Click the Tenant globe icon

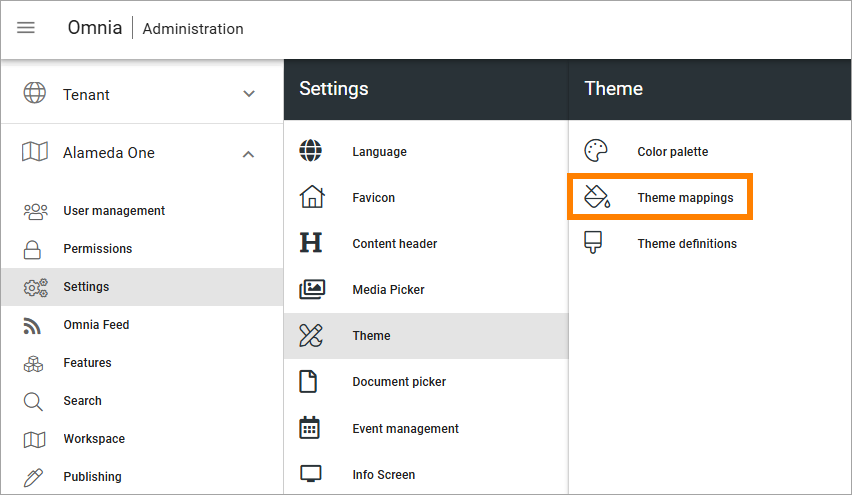pos(34,93)
